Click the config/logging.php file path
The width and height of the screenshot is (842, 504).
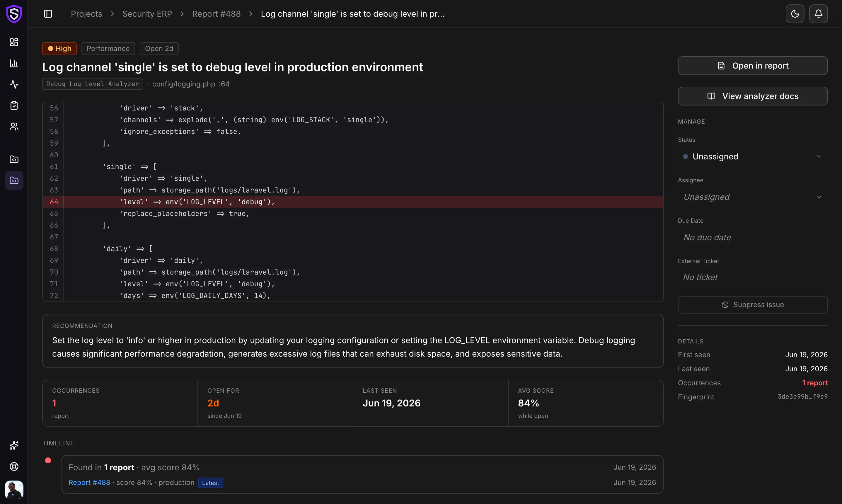coord(184,84)
